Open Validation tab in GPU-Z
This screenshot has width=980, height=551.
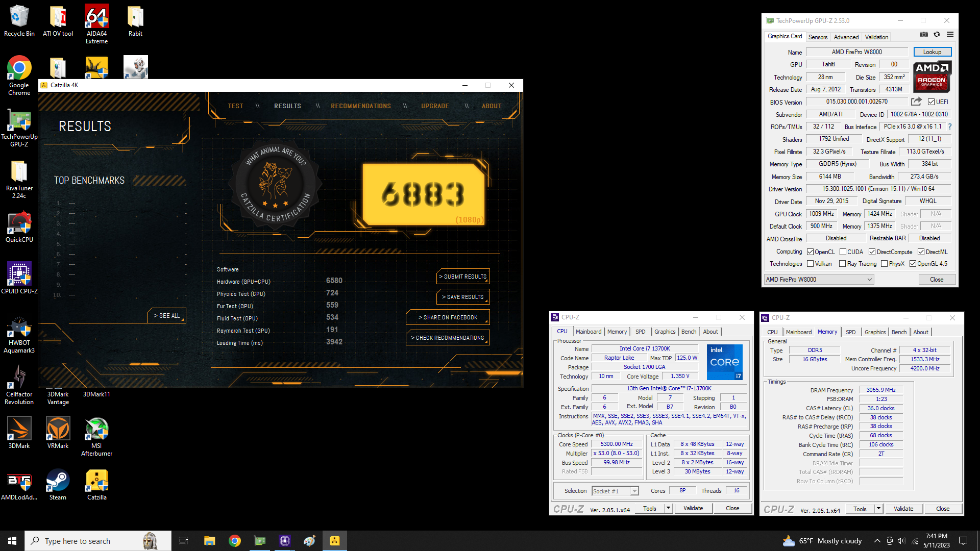[876, 37]
